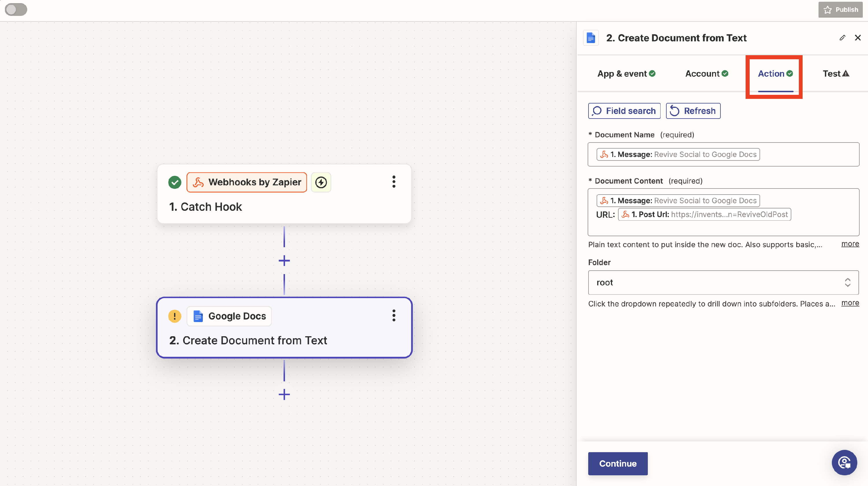The image size is (868, 486).
Task: Expand Document Content description with more
Action: (x=850, y=244)
